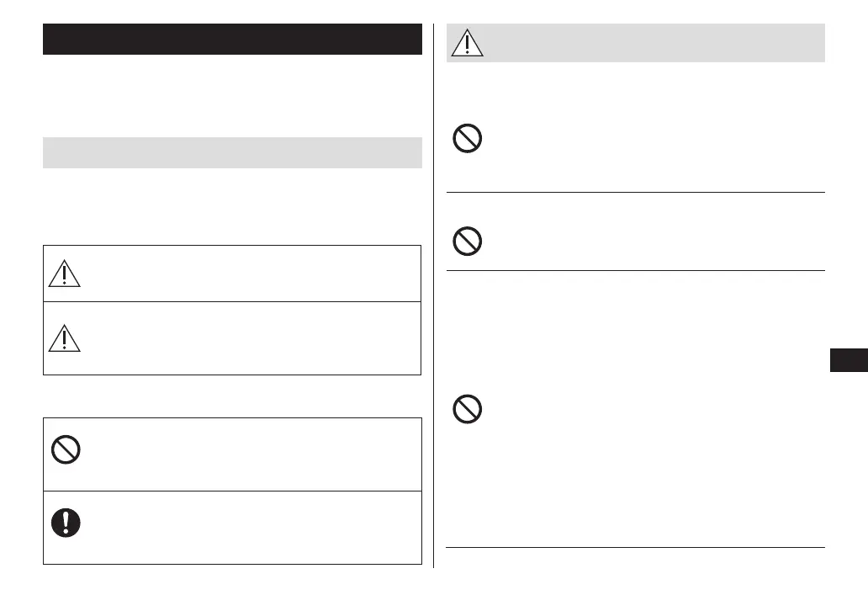Click empty cell beside left prohibition icon

[252, 454]
